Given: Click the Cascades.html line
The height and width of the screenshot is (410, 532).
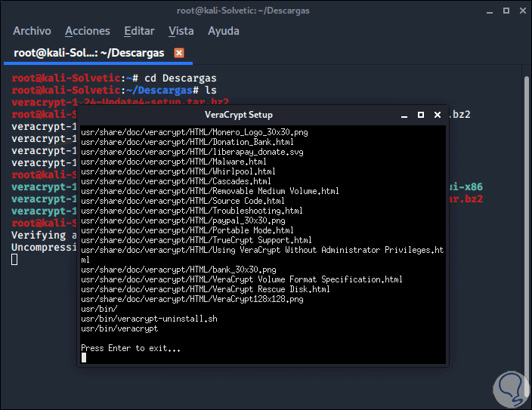Looking at the screenshot, I should pyautogui.click(x=176, y=181).
